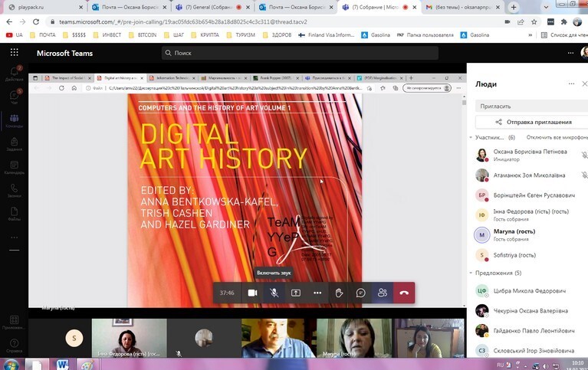Screen dimensions: 588x370
Task: Open Activity in Teams sidebar
Action: [x=15, y=74]
